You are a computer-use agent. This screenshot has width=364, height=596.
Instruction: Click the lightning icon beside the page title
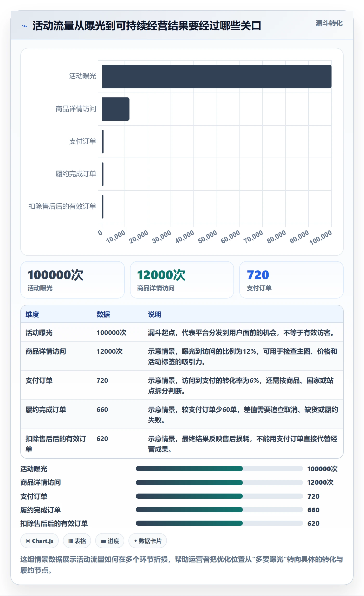tap(25, 26)
